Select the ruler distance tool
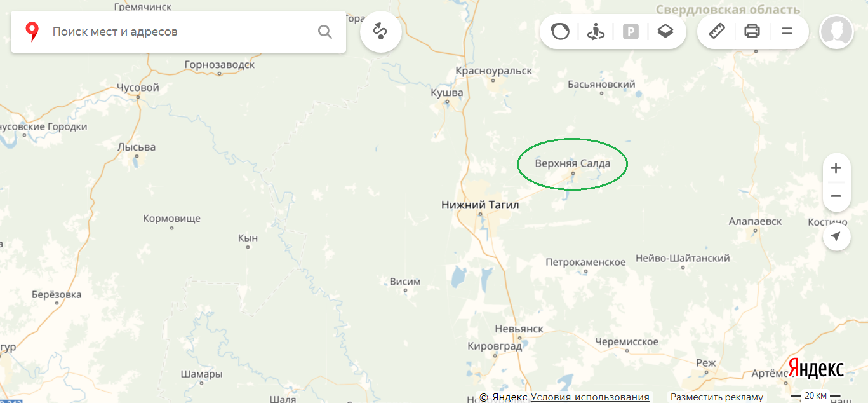 point(717,31)
